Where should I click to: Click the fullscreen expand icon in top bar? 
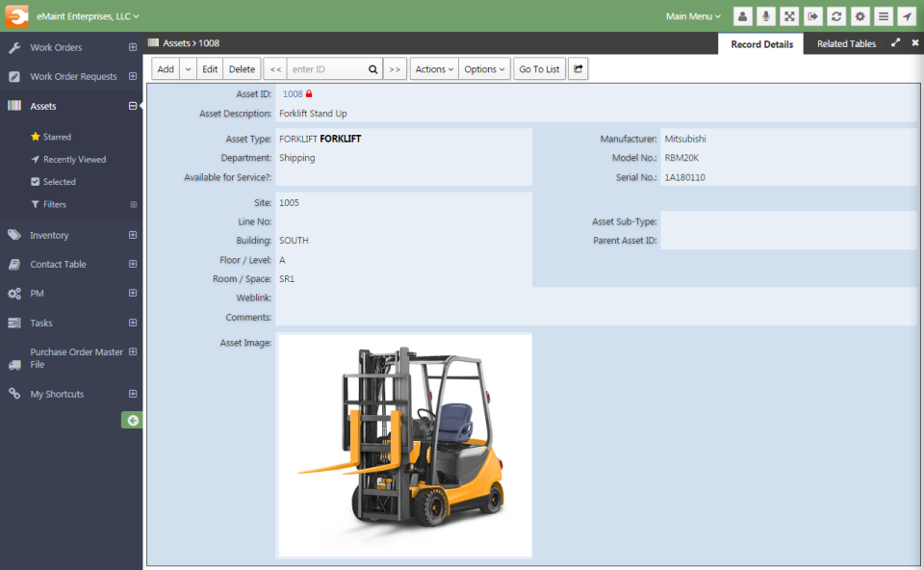(x=789, y=16)
